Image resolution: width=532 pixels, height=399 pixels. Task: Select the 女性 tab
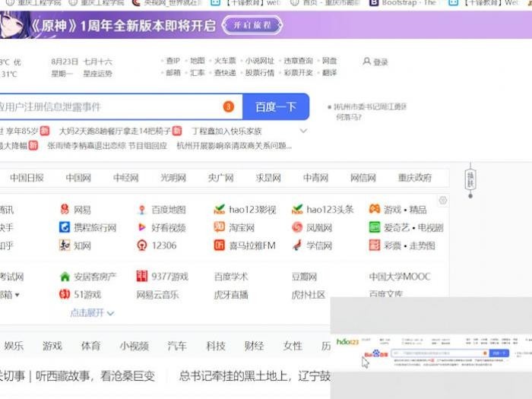(293, 346)
